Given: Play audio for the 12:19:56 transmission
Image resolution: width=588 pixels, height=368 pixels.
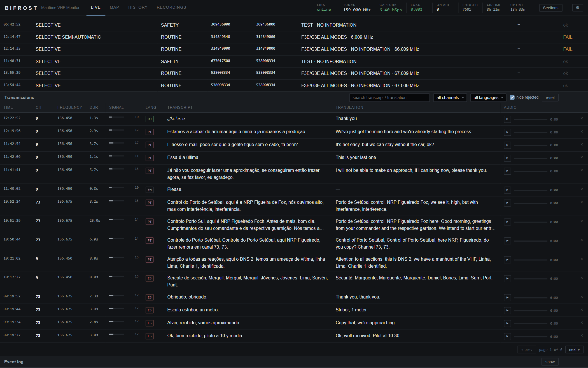Looking at the screenshot, I should (x=507, y=132).
